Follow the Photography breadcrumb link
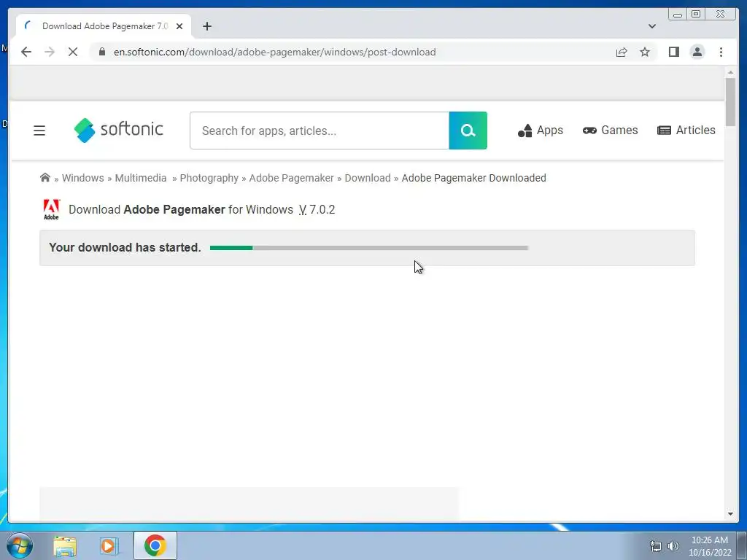This screenshot has height=560, width=747. (209, 178)
